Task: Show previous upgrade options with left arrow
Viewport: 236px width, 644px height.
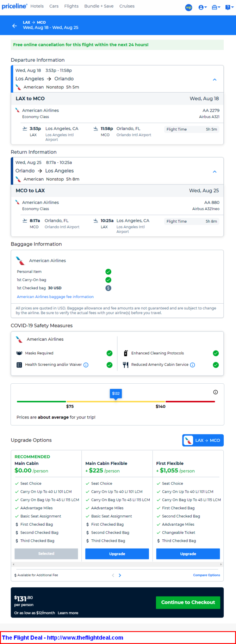Action: tap(113, 575)
